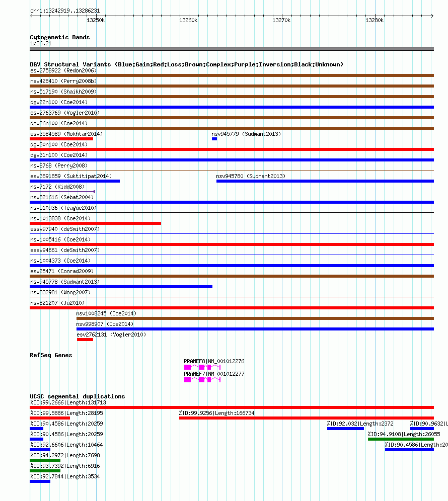
Task: Click duplication label %ID:92.032|Length:2372
Action: pos(360,424)
